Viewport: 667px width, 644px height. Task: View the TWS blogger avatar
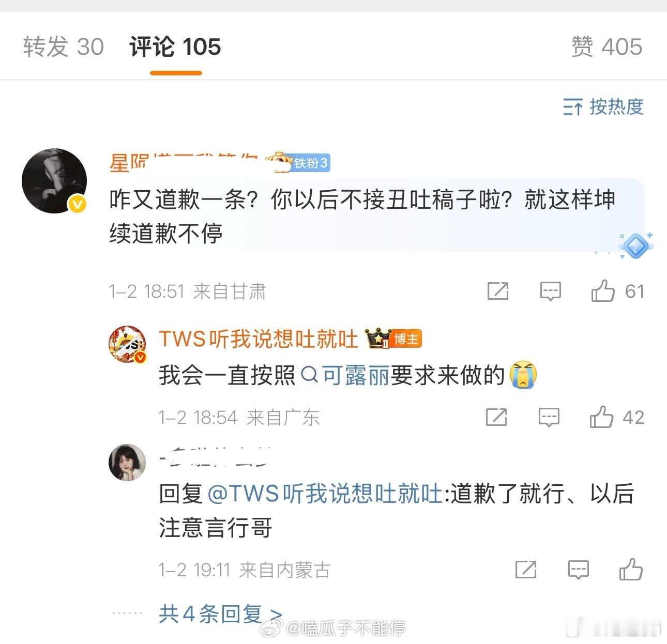(127, 345)
